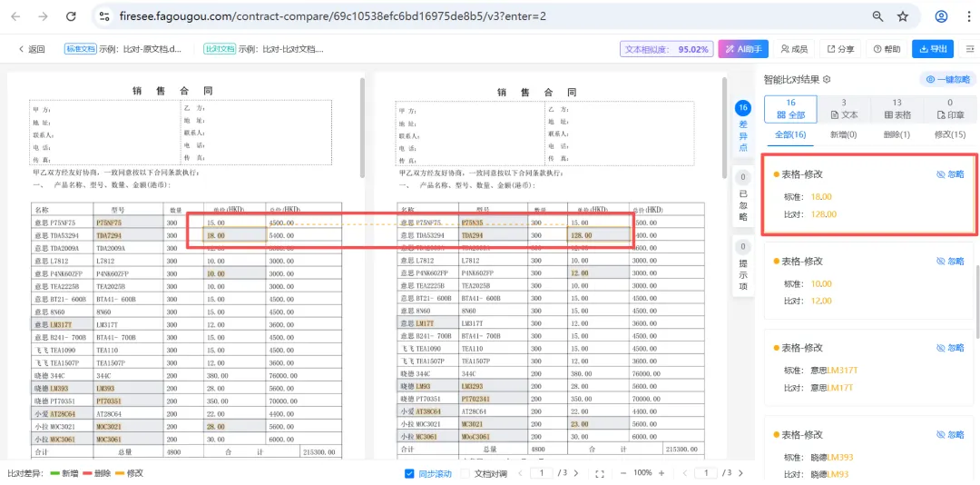980x485 pixels.
Task: Switch to 新增(0) filter tab
Action: 843,134
